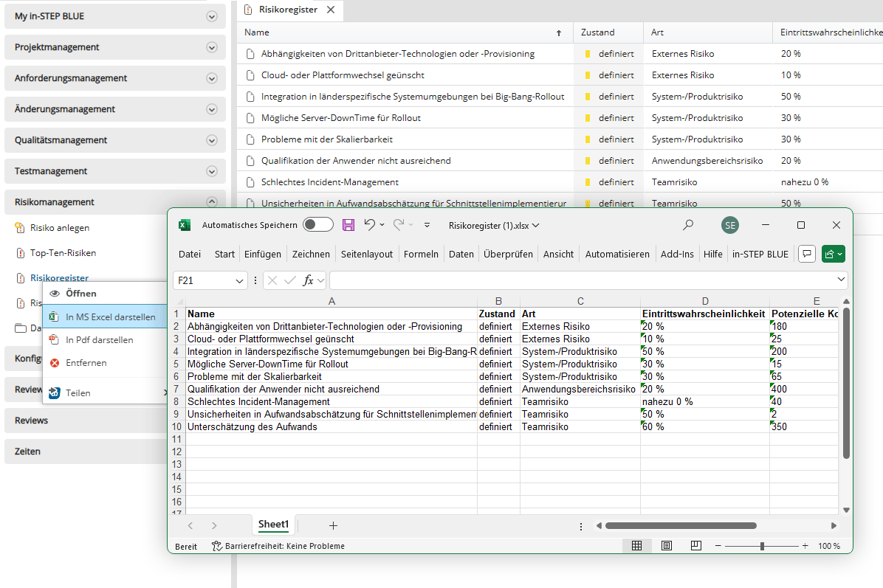Choose In MS Excel darstellen

pyautogui.click(x=110, y=317)
